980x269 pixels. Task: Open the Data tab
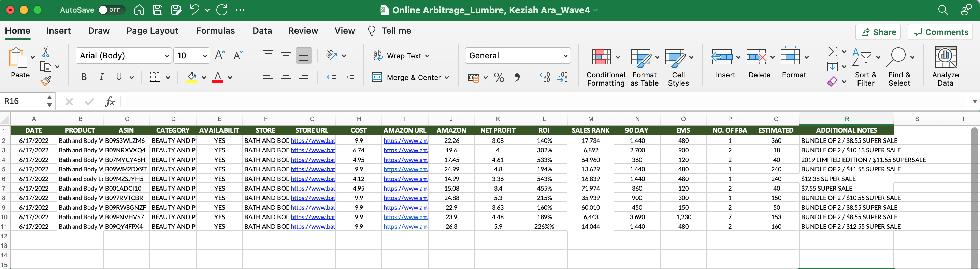[262, 31]
